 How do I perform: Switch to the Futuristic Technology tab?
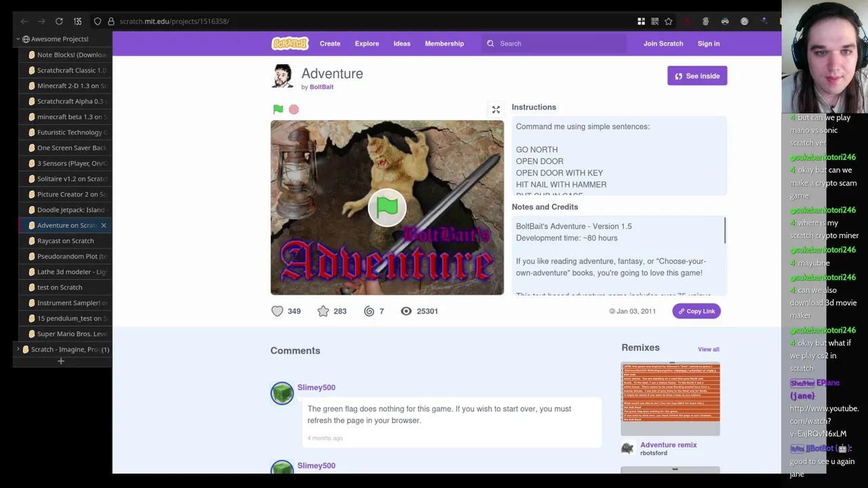pyautogui.click(x=66, y=132)
